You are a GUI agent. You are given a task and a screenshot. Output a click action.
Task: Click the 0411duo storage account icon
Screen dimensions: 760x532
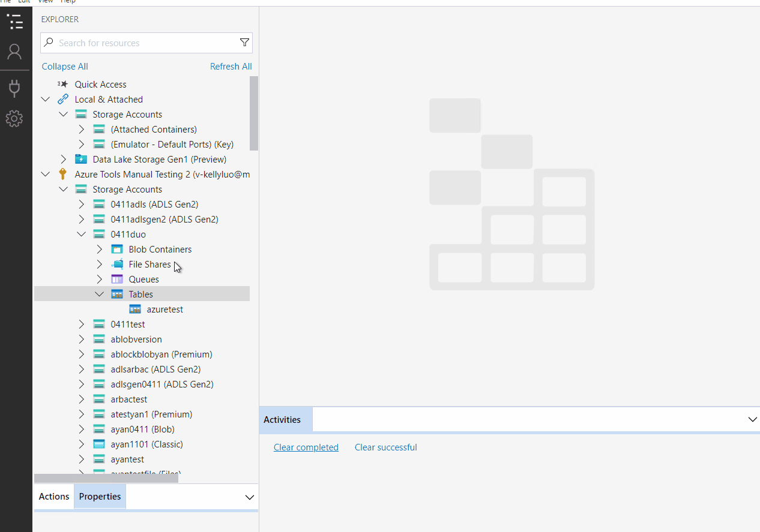tap(99, 235)
